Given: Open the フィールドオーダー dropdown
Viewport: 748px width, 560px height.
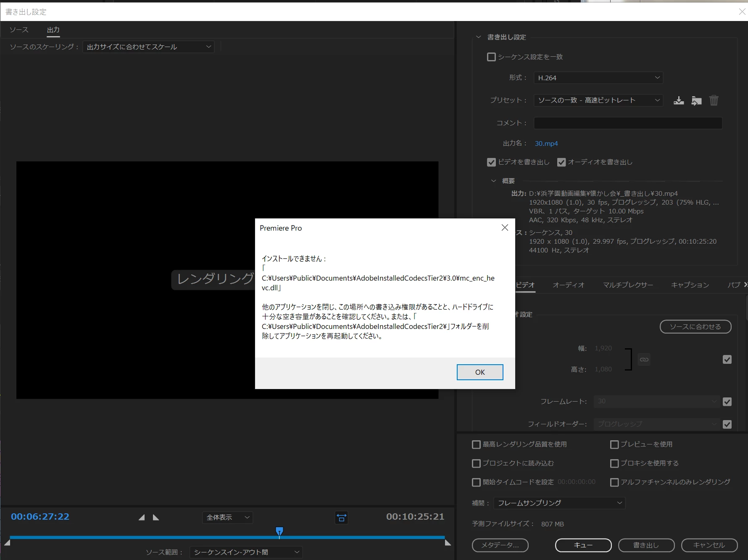Looking at the screenshot, I should 656,424.
